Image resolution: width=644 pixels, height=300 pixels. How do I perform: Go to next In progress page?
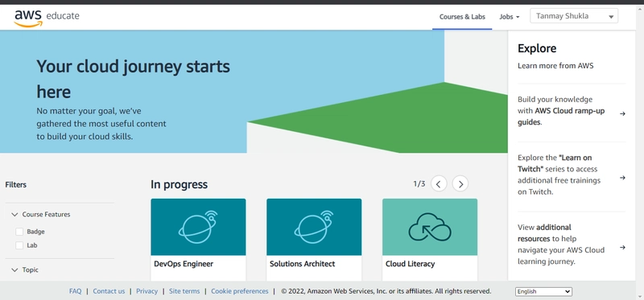pos(460,184)
